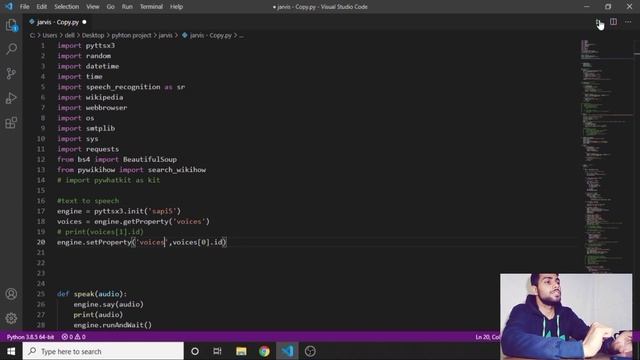Click the 'import speech_recognition as sr' line
Viewport: 640px width, 360px height.
tap(121, 87)
